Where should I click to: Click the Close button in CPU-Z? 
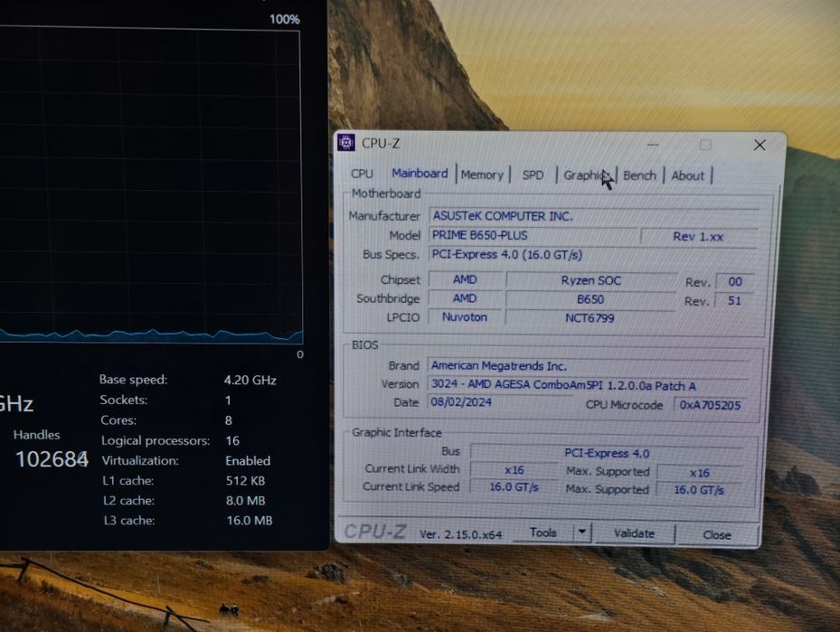tap(717, 534)
